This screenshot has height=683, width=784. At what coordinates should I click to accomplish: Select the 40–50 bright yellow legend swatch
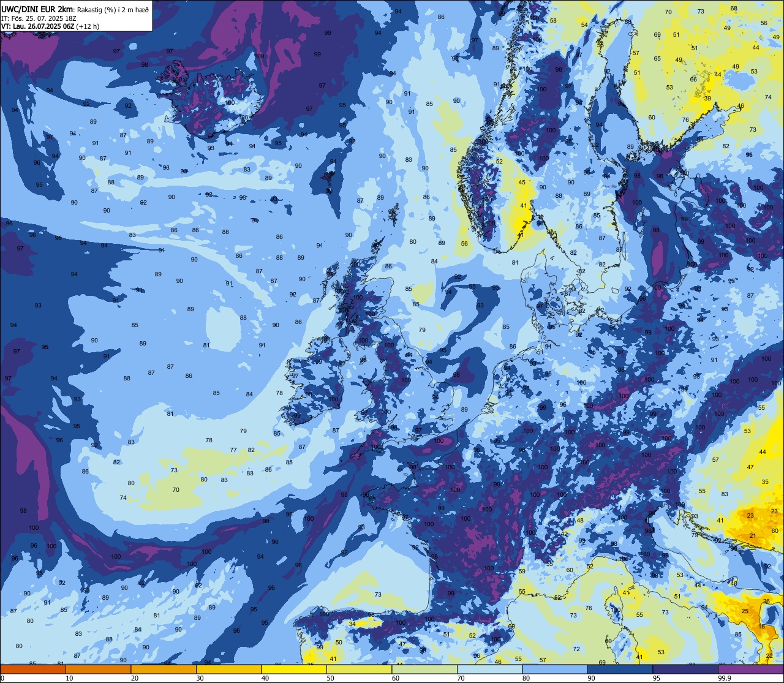click(294, 670)
